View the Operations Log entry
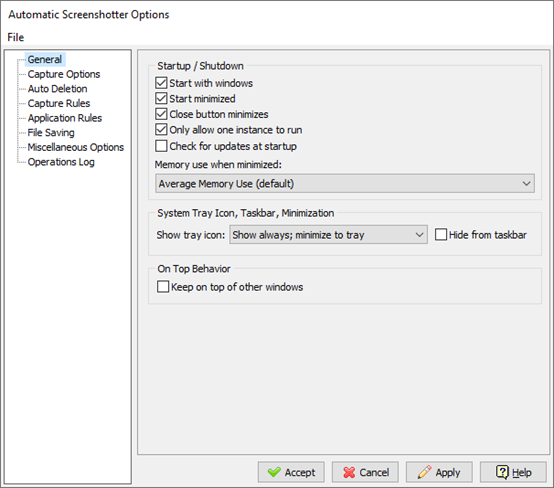Viewport: 554px width, 488px height. pyautogui.click(x=61, y=162)
